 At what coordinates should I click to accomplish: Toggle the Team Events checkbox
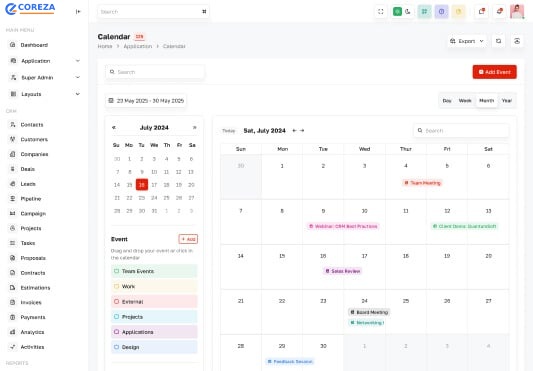[116, 271]
